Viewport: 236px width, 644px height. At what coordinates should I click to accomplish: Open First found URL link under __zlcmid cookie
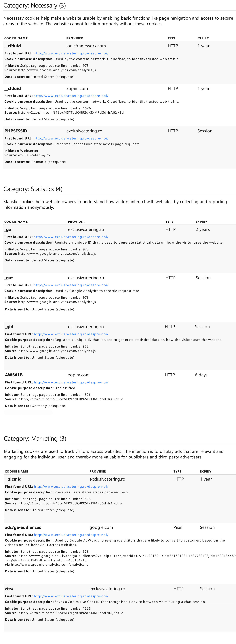click(x=71, y=486)
